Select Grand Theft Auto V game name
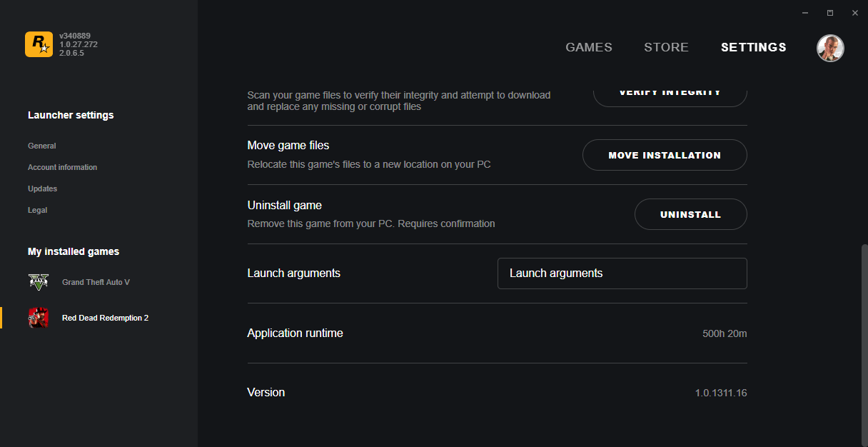868x447 pixels. pos(96,282)
